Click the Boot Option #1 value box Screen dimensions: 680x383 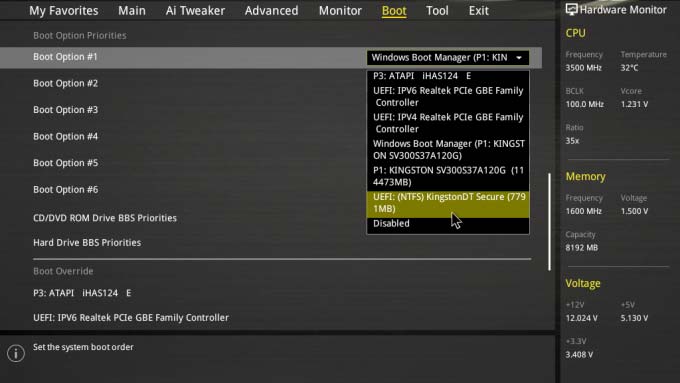(448, 58)
